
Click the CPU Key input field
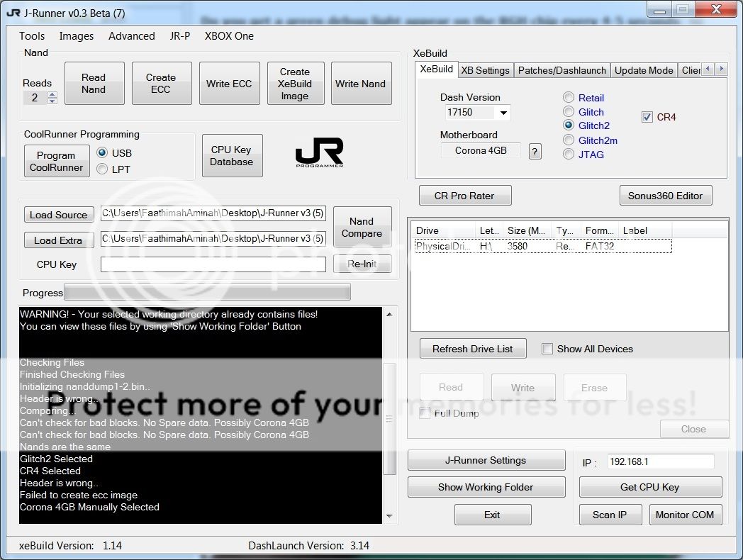click(213, 264)
